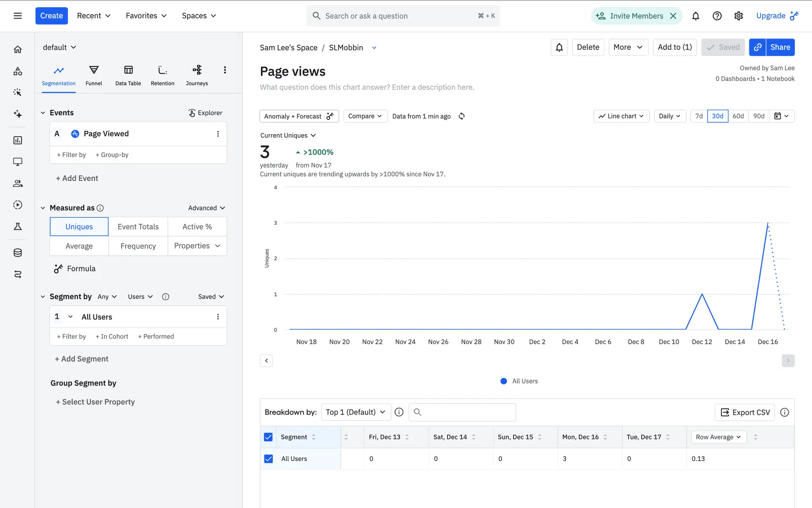Click the breakdown table search field

coord(462,412)
